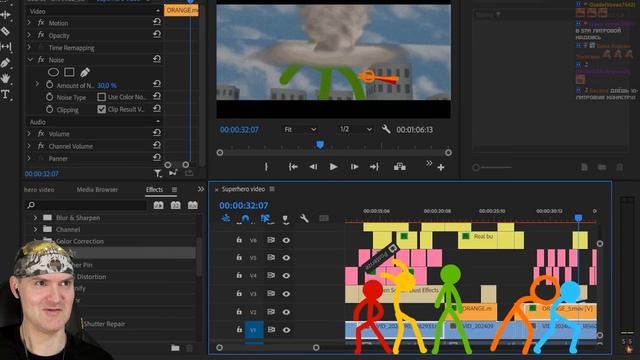Toggle sync lock on track V3
Screen dimensions: 640x360
271,293
